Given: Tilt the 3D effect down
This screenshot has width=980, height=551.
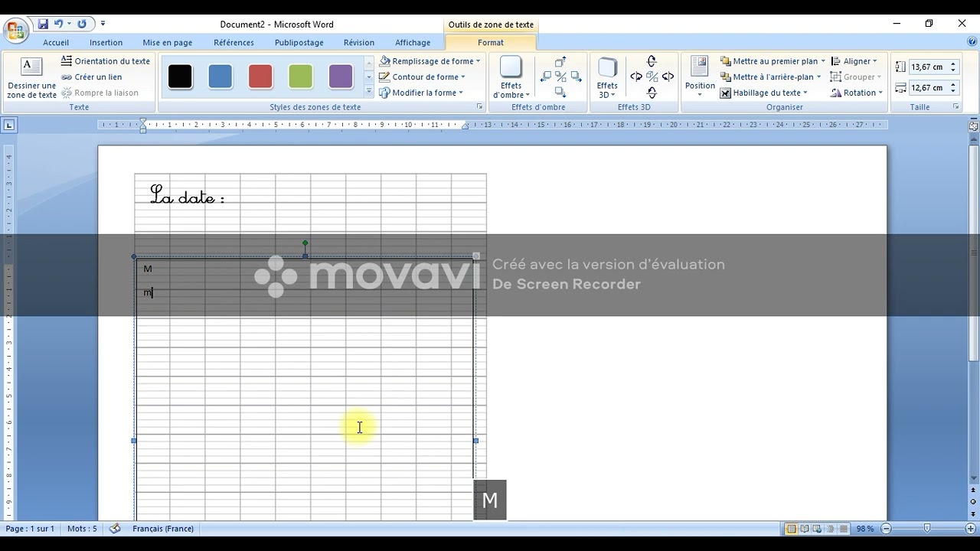Looking at the screenshot, I should pos(652,93).
